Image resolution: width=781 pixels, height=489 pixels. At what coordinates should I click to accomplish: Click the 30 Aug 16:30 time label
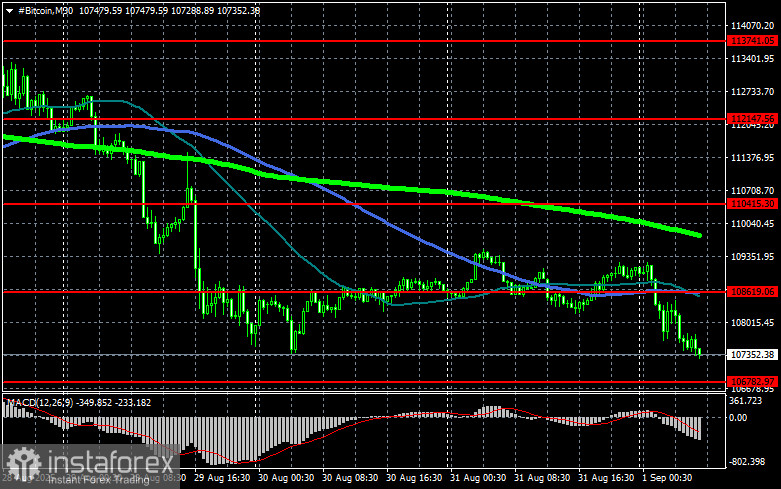coord(414,478)
